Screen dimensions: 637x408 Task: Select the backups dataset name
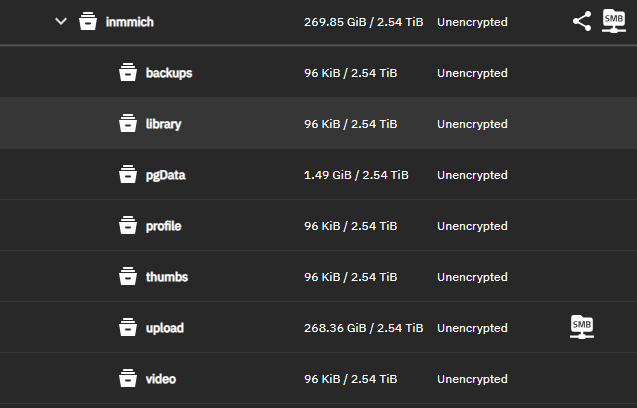tap(169, 73)
